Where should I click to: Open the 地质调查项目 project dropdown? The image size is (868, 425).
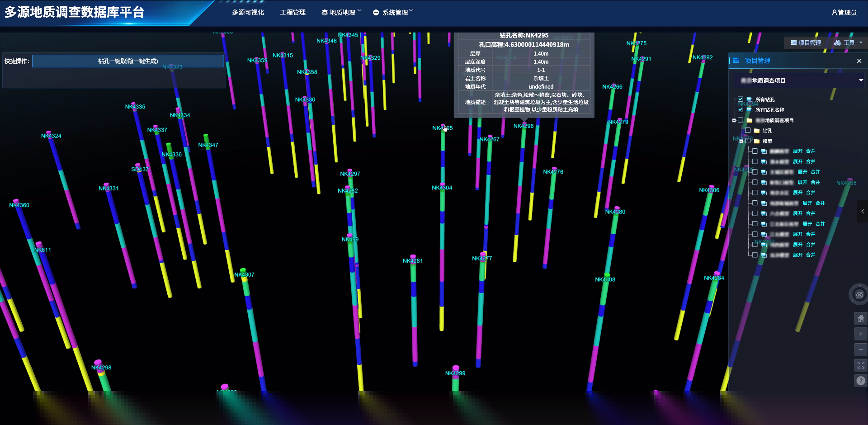pos(861,80)
